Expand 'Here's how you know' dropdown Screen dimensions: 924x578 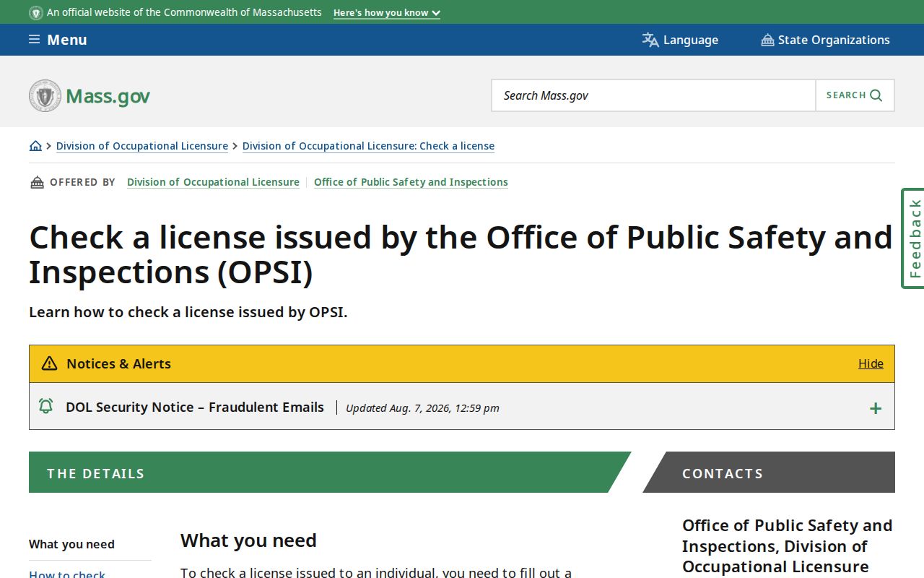tap(387, 13)
